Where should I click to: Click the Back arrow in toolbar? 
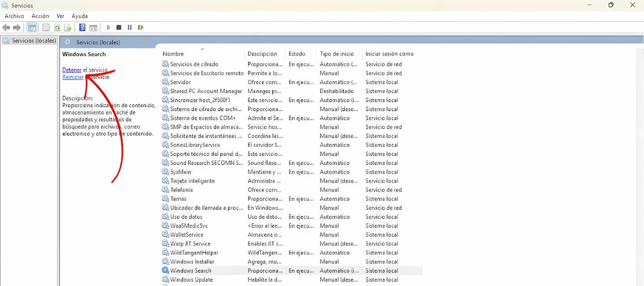(6, 28)
